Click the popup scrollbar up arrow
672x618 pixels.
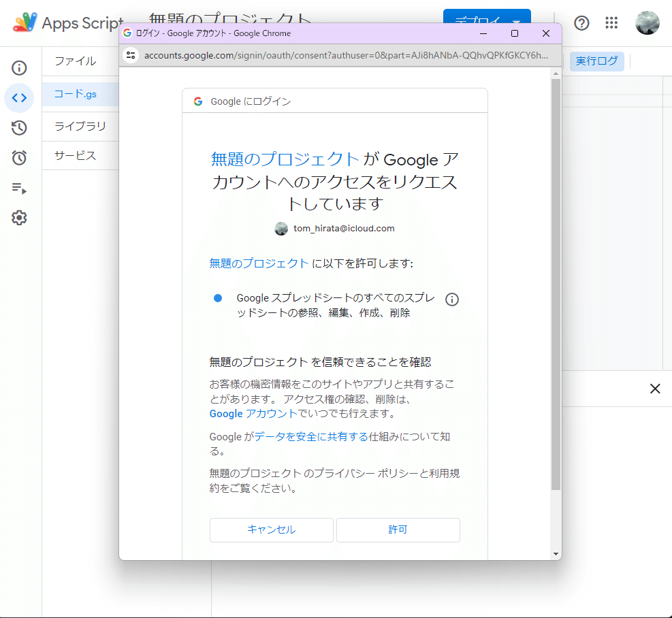tap(556, 74)
